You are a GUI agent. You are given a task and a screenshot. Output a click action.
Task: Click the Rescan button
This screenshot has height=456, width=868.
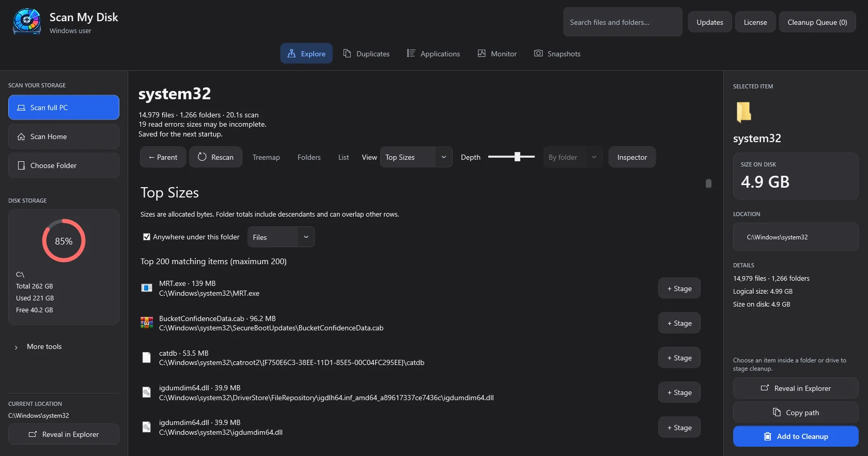coord(215,157)
